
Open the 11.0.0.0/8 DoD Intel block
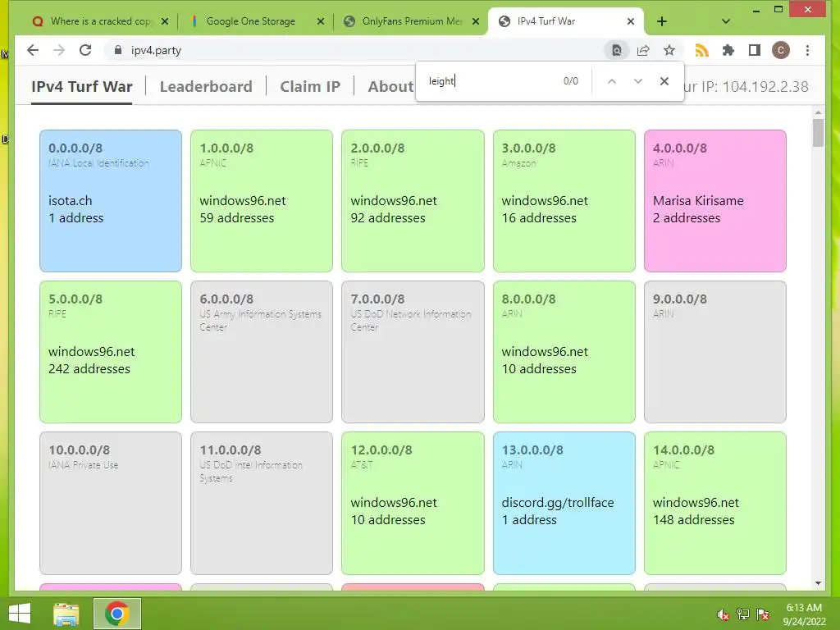coord(262,503)
